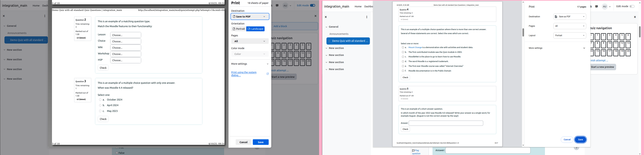The height and width of the screenshot is (155, 644).
Task: Open Wiki Choose... dropdown
Action: pos(126,48)
